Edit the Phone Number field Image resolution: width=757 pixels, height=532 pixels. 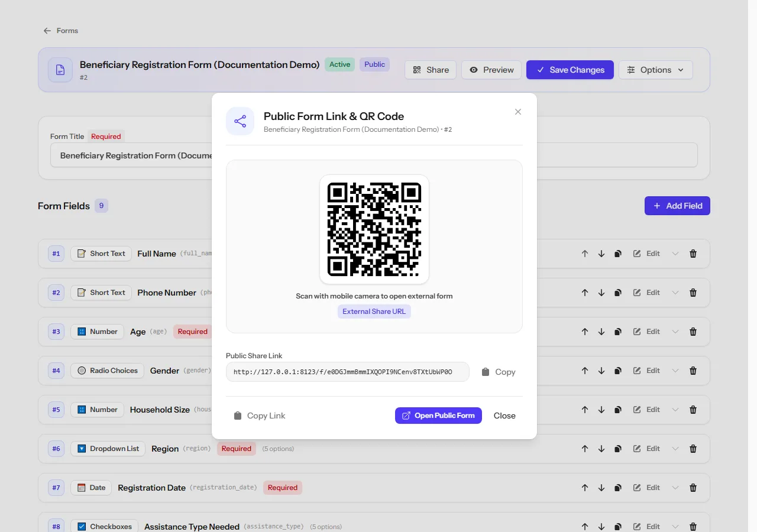coord(646,293)
